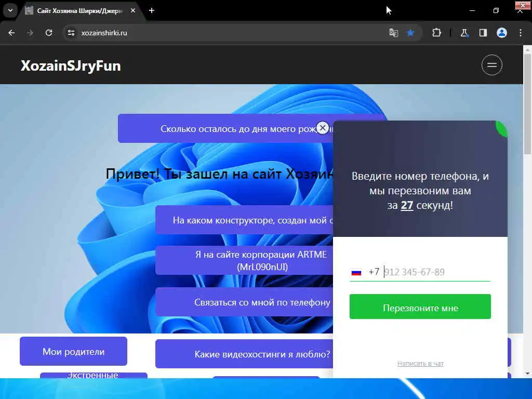Click Какие видеохостинги я люблю button

244,354
